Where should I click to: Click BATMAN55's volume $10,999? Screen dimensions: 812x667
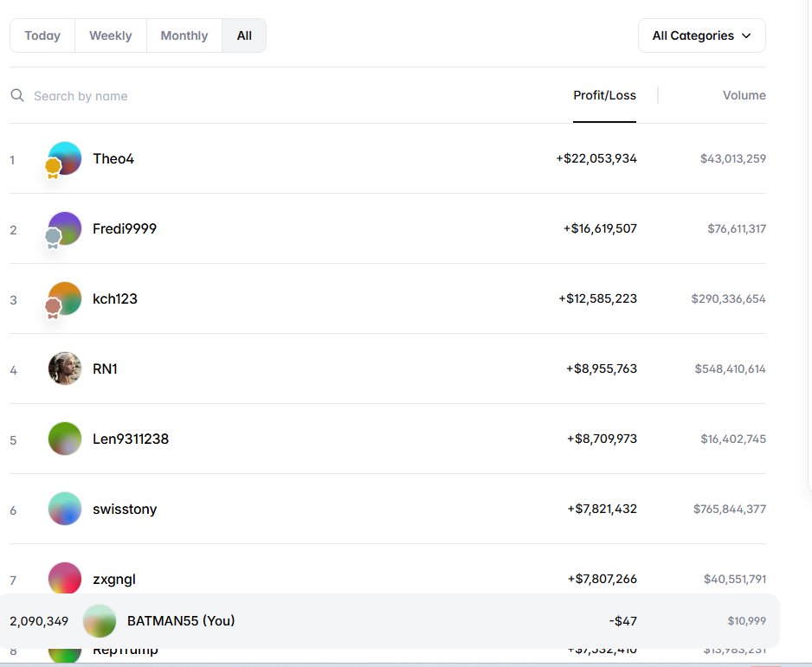[x=747, y=621]
